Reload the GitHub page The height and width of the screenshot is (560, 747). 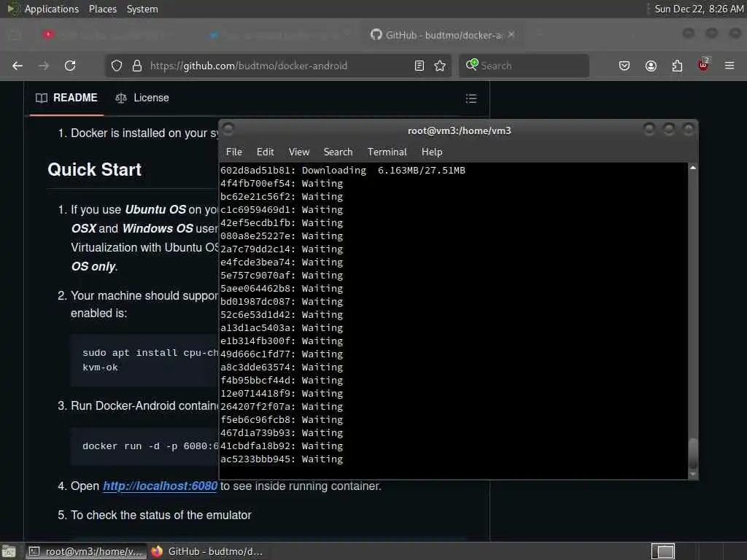click(70, 66)
